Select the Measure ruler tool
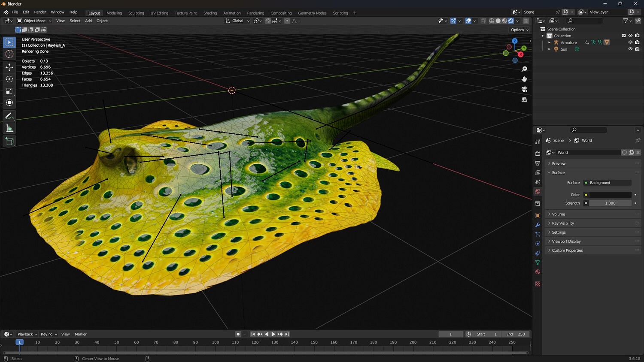The width and height of the screenshot is (644, 362). (x=9, y=128)
